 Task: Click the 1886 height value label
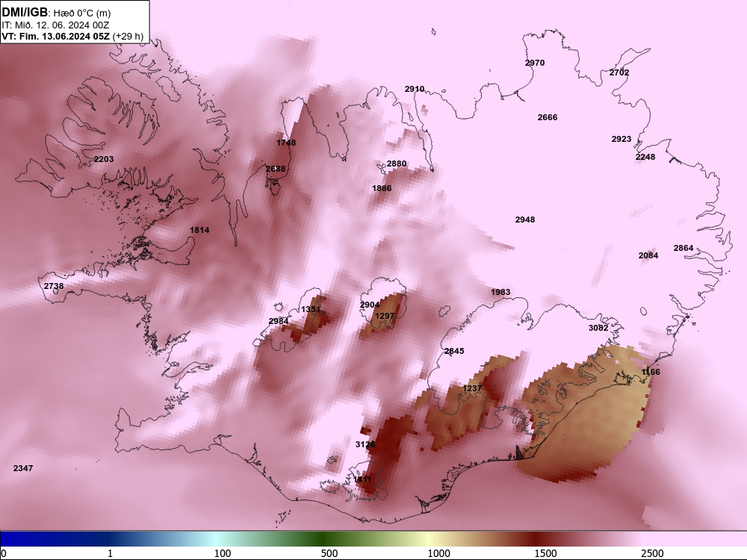click(x=382, y=189)
